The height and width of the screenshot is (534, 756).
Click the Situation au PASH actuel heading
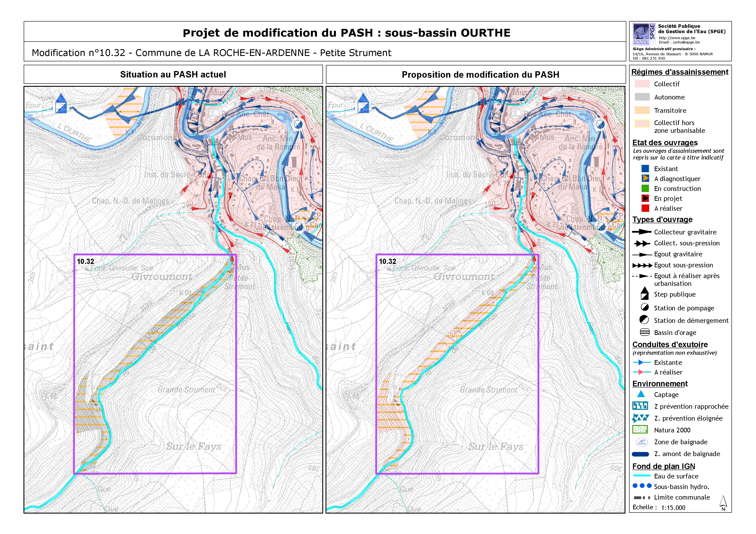tap(173, 75)
